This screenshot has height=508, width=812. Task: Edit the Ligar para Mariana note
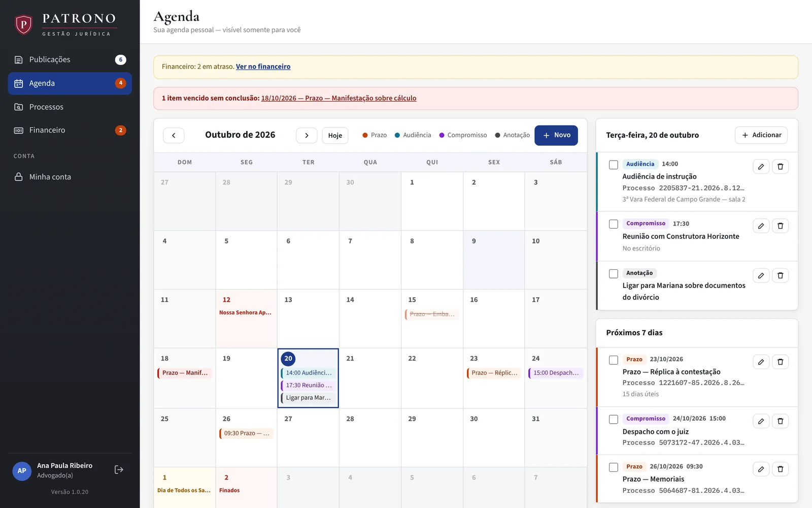tap(761, 275)
